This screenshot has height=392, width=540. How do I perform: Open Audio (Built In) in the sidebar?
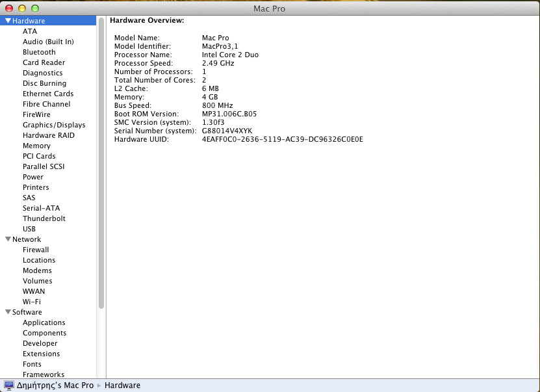coord(48,42)
